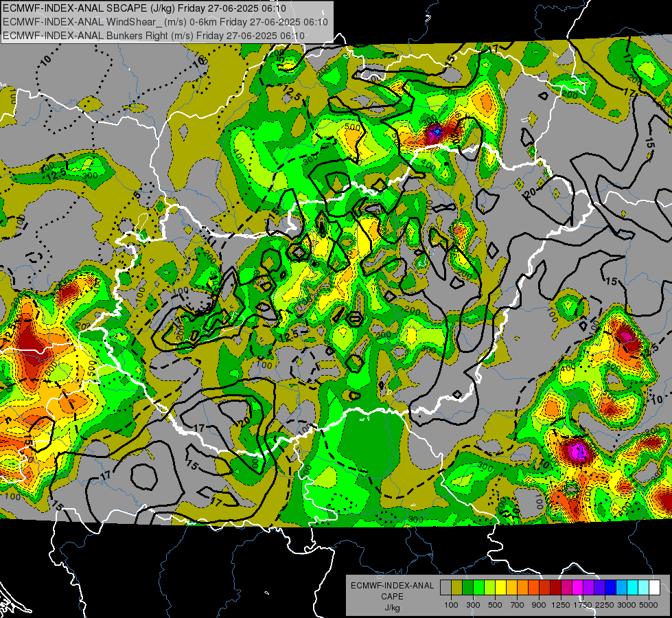Click the bright magenta legend swatch
This screenshot has height=618, width=672.
(x=578, y=587)
